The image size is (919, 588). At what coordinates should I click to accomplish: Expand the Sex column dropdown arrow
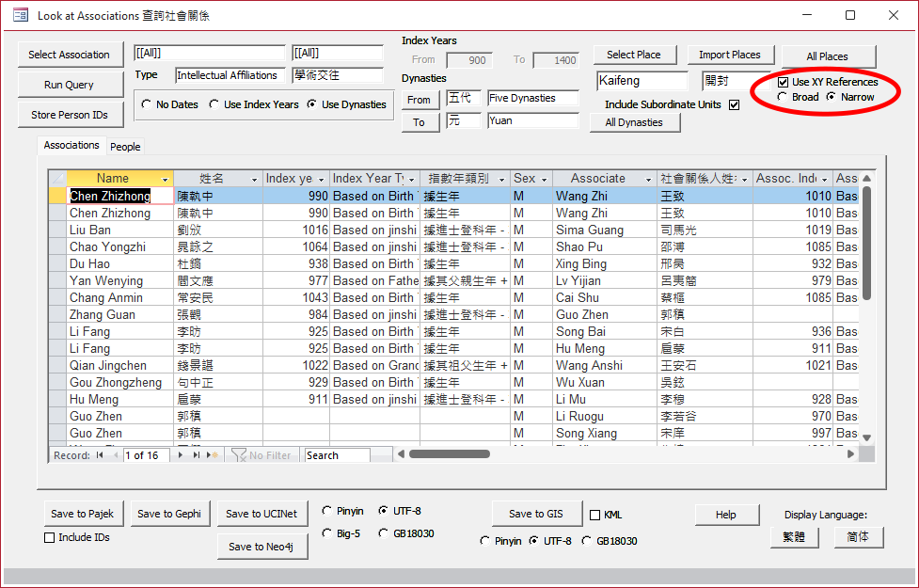544,179
